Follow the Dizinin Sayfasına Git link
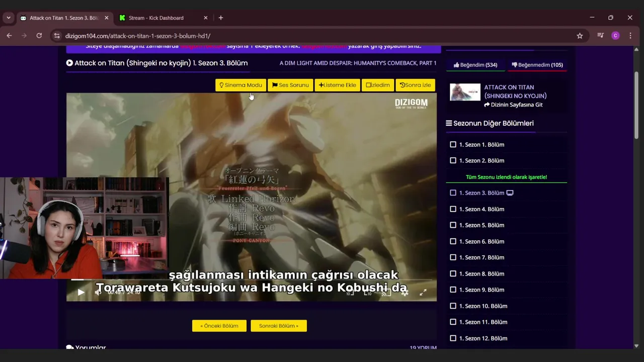 coord(513,105)
